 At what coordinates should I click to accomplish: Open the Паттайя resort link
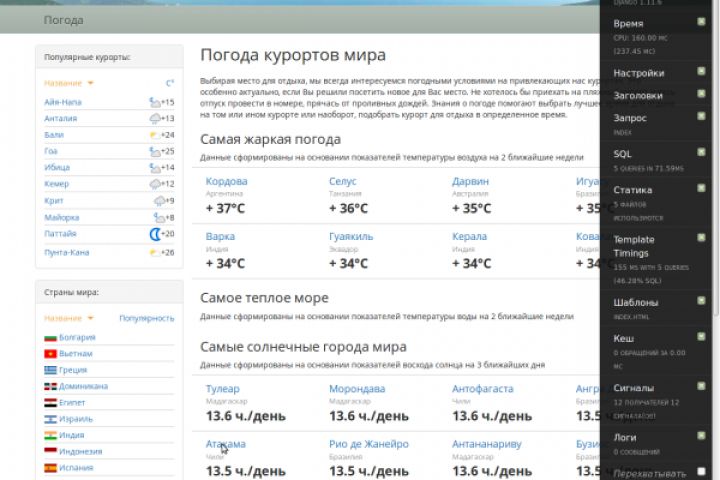[x=60, y=233]
